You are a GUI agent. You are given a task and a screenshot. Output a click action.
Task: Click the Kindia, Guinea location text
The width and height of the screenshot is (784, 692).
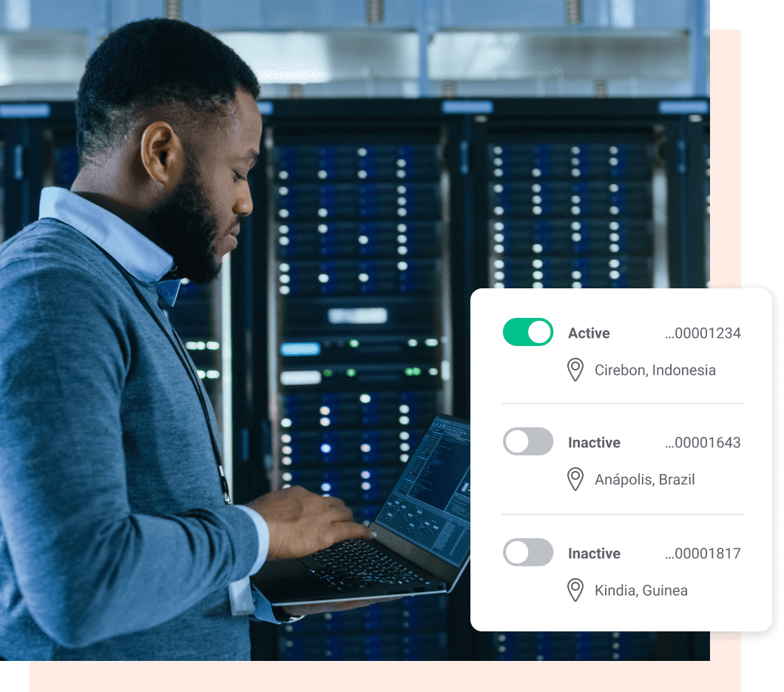[641, 591]
